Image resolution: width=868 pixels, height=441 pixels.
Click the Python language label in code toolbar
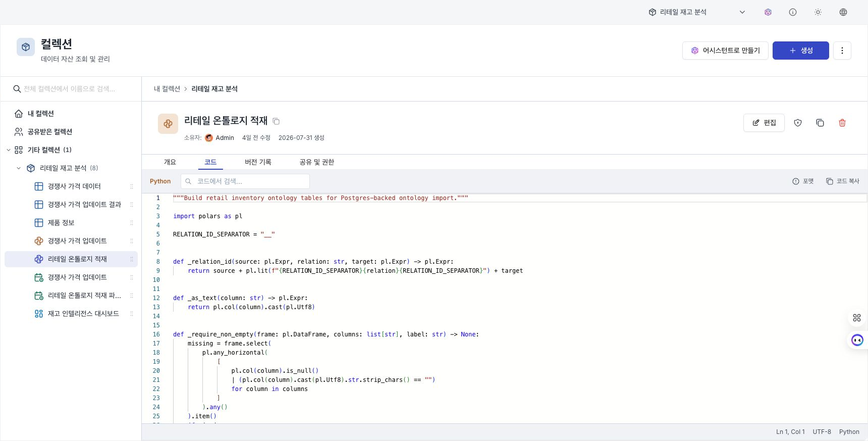(160, 181)
